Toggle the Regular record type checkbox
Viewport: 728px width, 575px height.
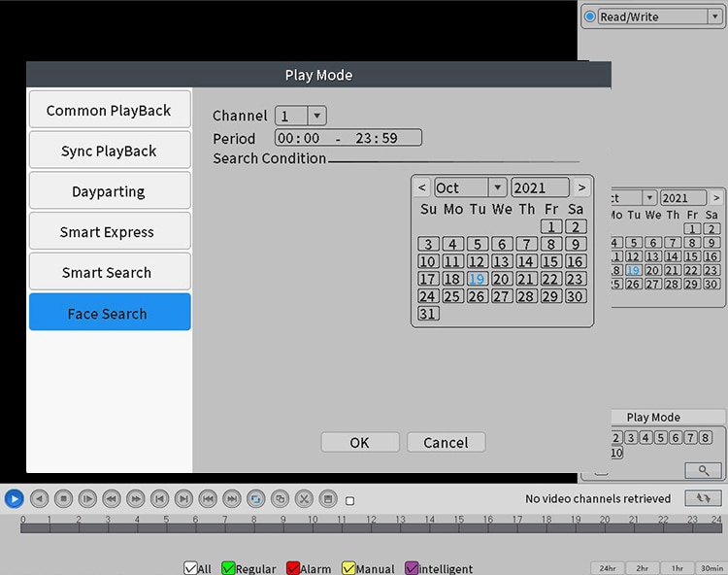point(228,568)
